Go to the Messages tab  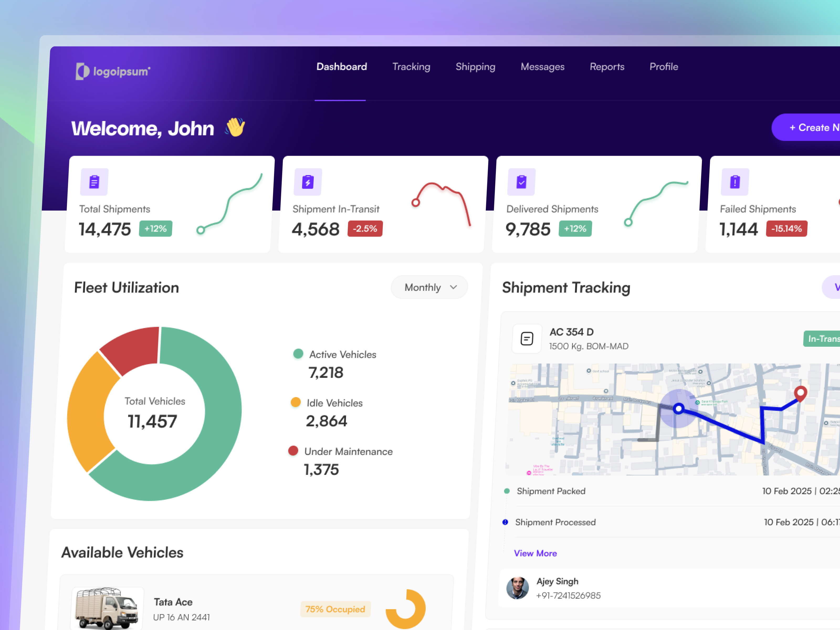coord(542,67)
